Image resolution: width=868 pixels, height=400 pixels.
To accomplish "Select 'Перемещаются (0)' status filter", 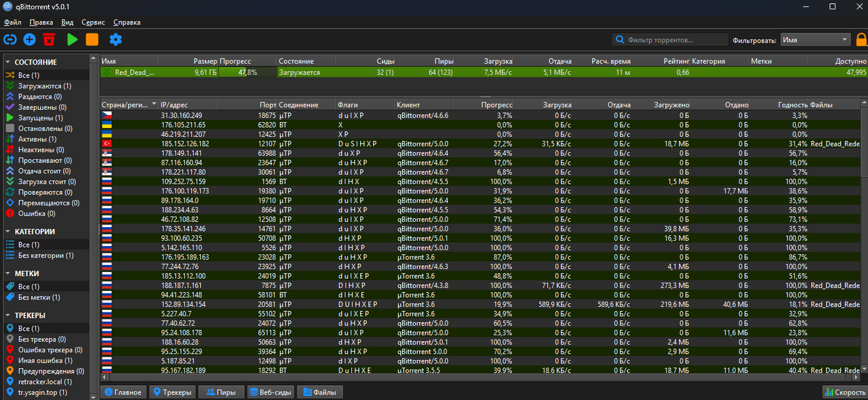I will click(46, 203).
